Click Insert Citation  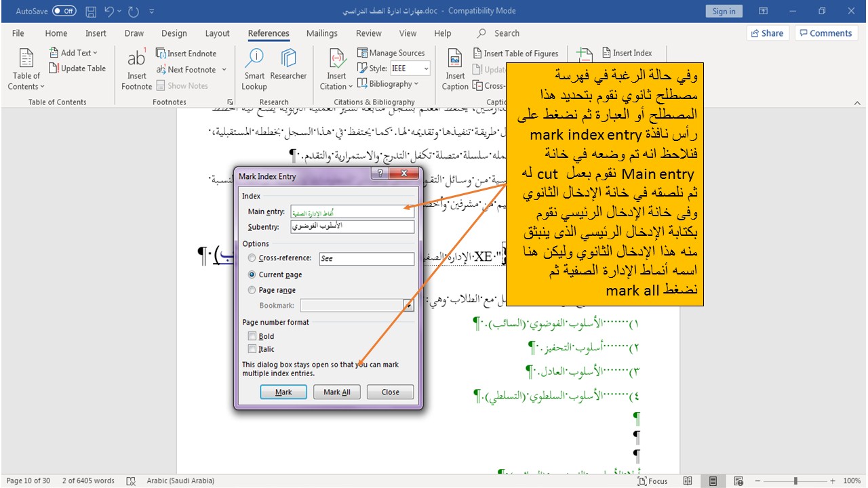(336, 70)
